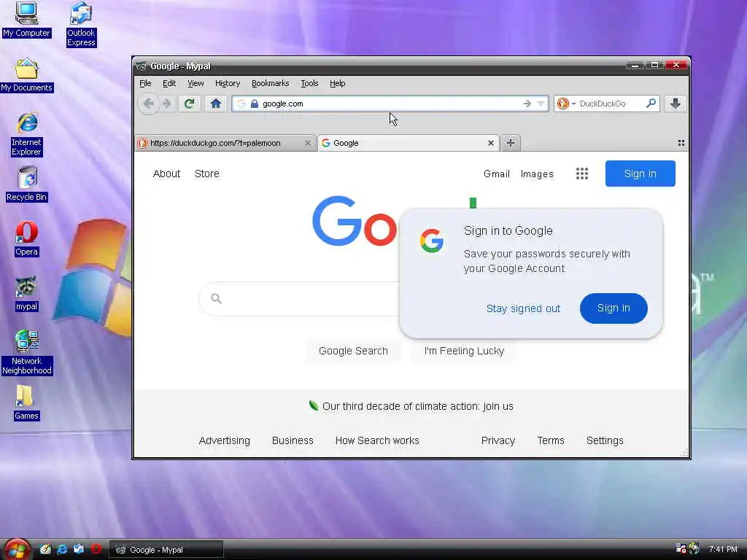The height and width of the screenshot is (560, 747).
Task: Open the File menu
Action: 145,83
